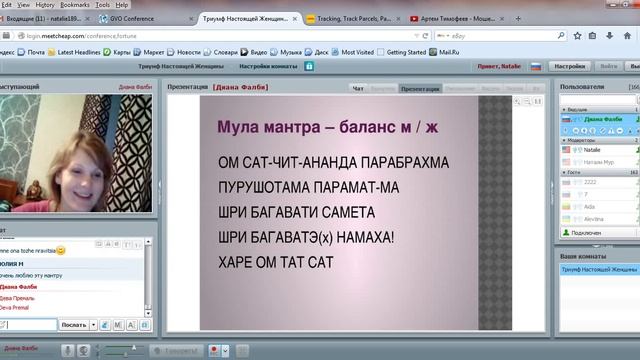Open the Bookmarks menu
This screenshot has height=360, width=640.
coord(75,5)
